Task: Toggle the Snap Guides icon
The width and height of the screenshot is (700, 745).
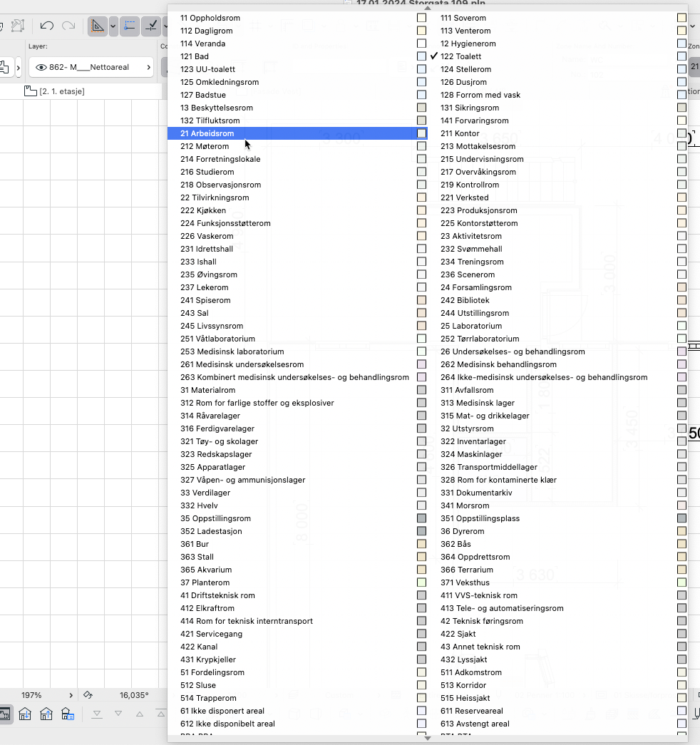Action: click(129, 26)
